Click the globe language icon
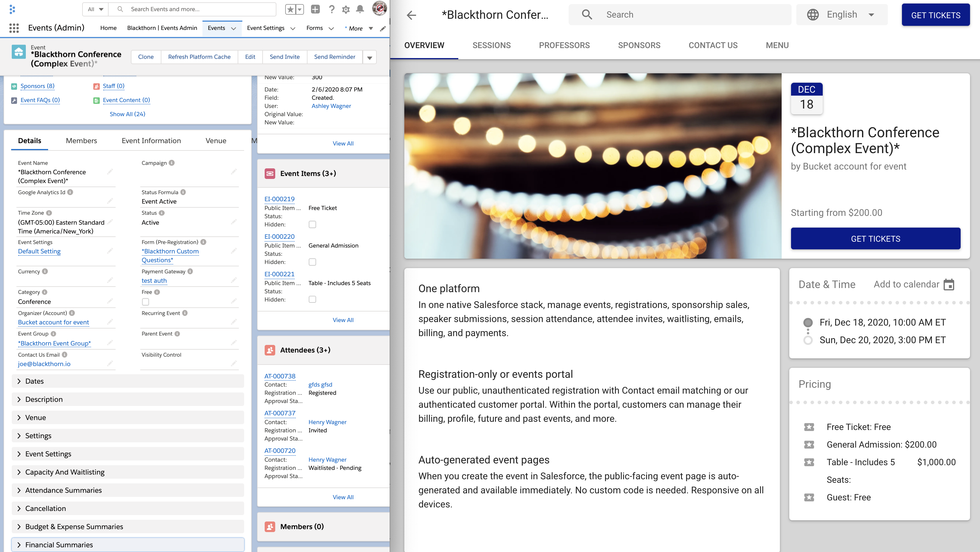The height and width of the screenshot is (552, 980). click(x=813, y=14)
